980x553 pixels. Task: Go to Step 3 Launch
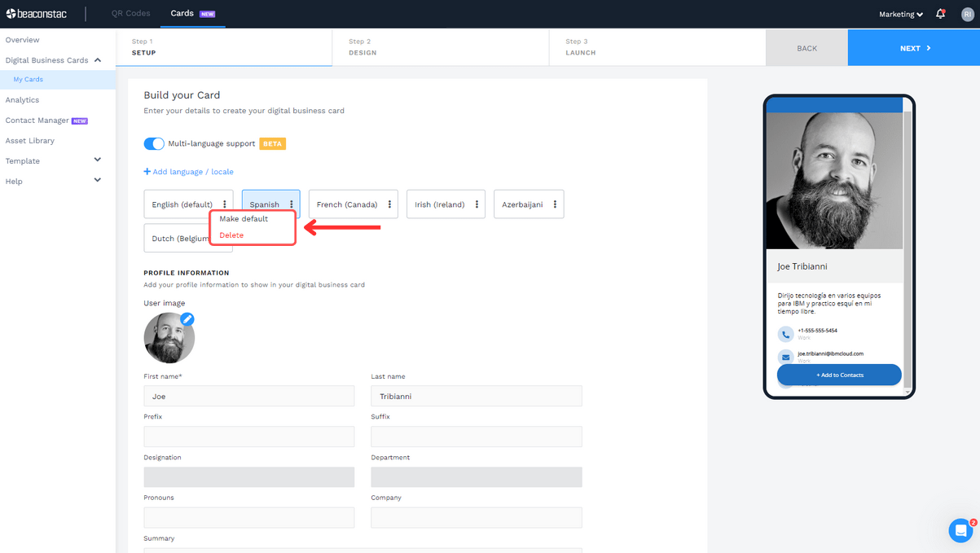click(657, 47)
